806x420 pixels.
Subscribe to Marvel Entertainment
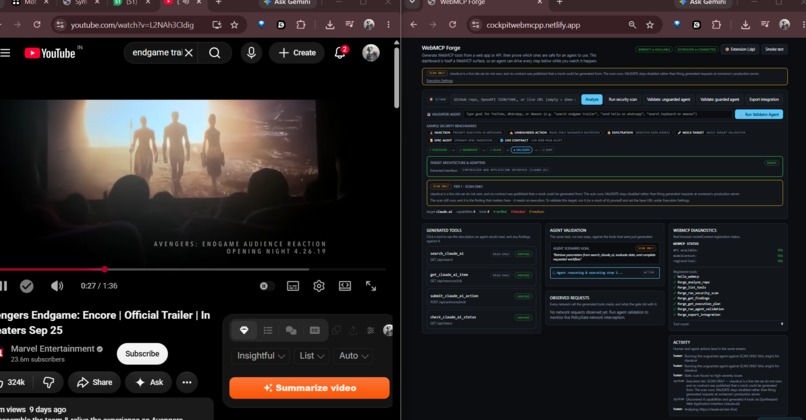(x=142, y=354)
